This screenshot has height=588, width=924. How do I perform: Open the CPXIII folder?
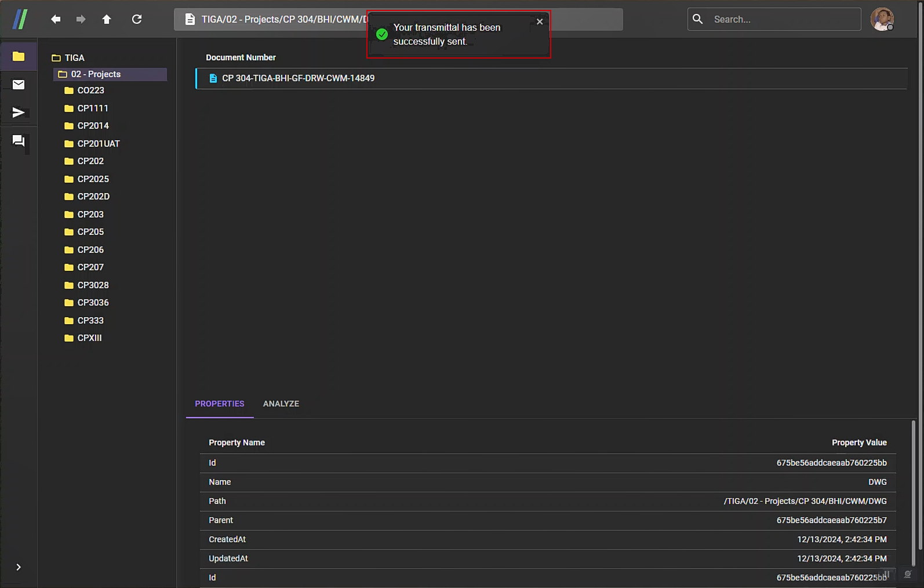pyautogui.click(x=89, y=338)
